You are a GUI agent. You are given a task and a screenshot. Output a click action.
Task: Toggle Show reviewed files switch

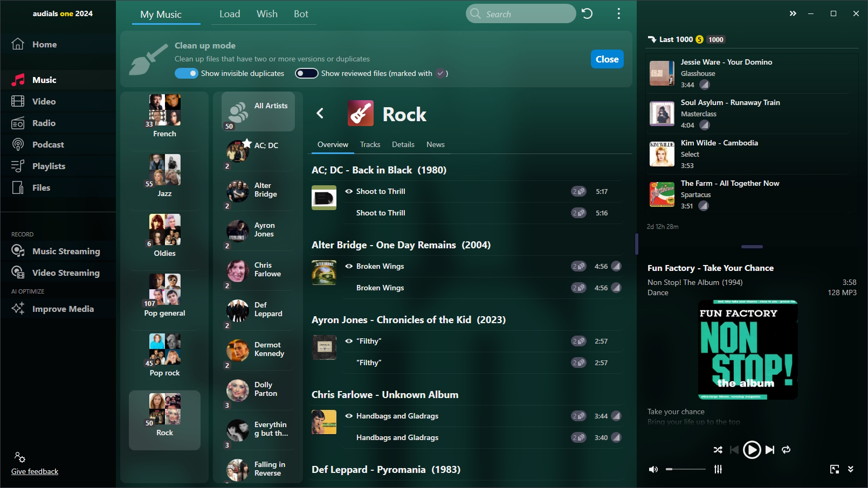(x=306, y=73)
